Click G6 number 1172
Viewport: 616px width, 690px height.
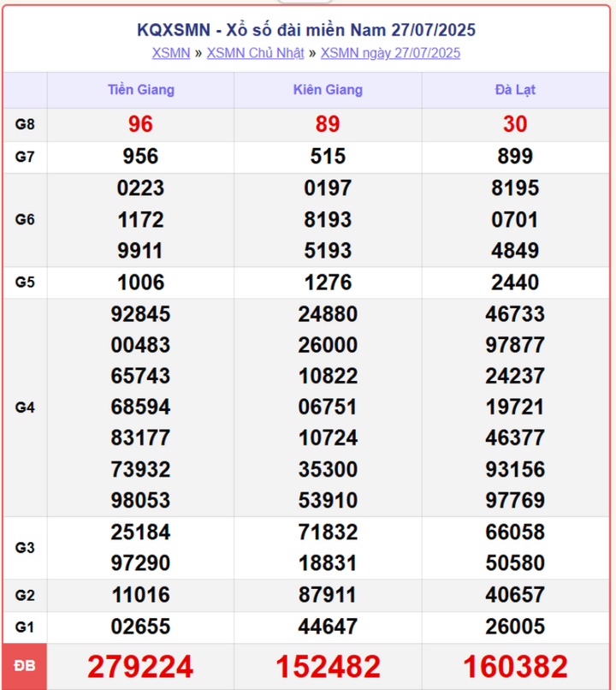click(x=140, y=220)
